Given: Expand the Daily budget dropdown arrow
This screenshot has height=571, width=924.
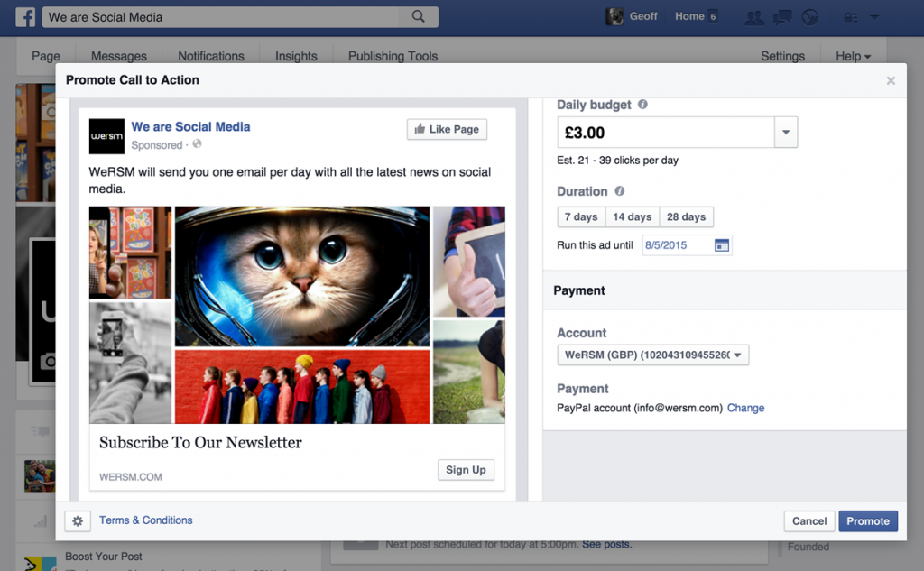Looking at the screenshot, I should point(785,133).
